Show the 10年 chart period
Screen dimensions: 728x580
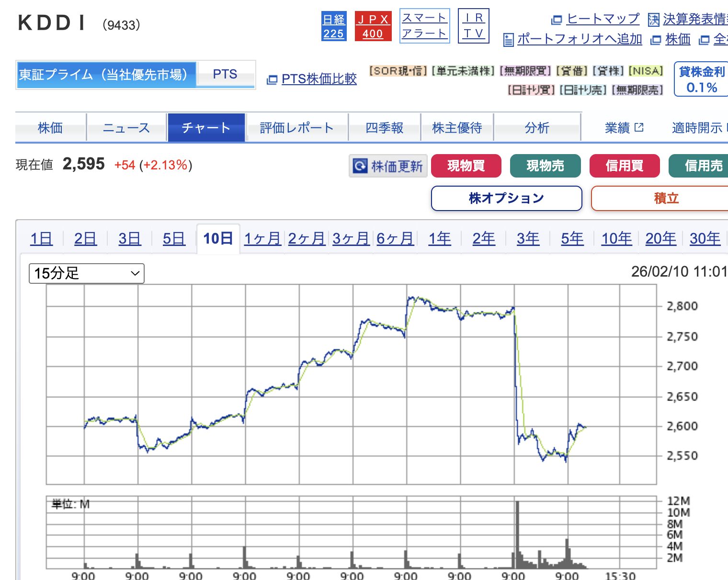coord(616,238)
